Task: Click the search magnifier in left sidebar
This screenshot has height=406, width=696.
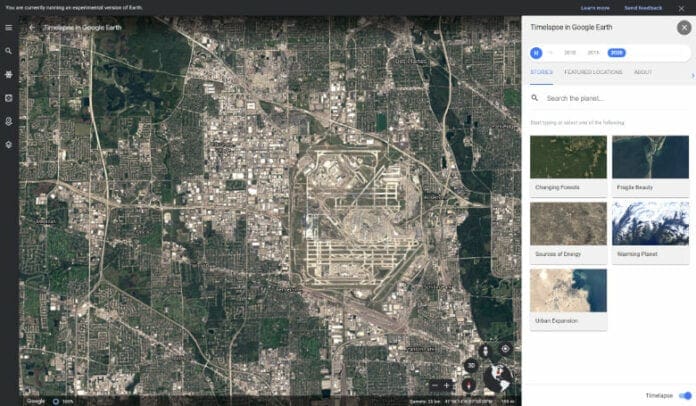Action: (8, 51)
